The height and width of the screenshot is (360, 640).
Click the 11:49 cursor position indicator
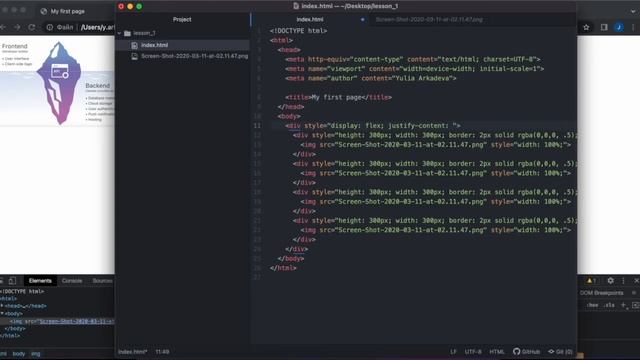click(x=162, y=351)
